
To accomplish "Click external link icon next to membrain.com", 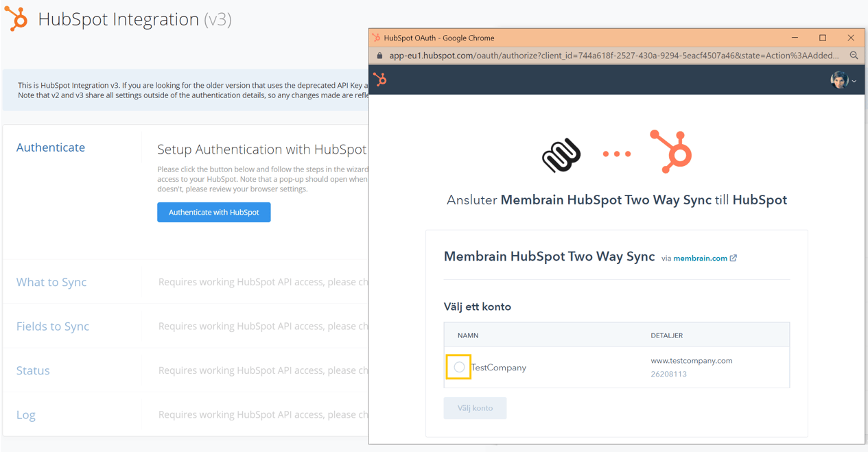I will pos(734,258).
